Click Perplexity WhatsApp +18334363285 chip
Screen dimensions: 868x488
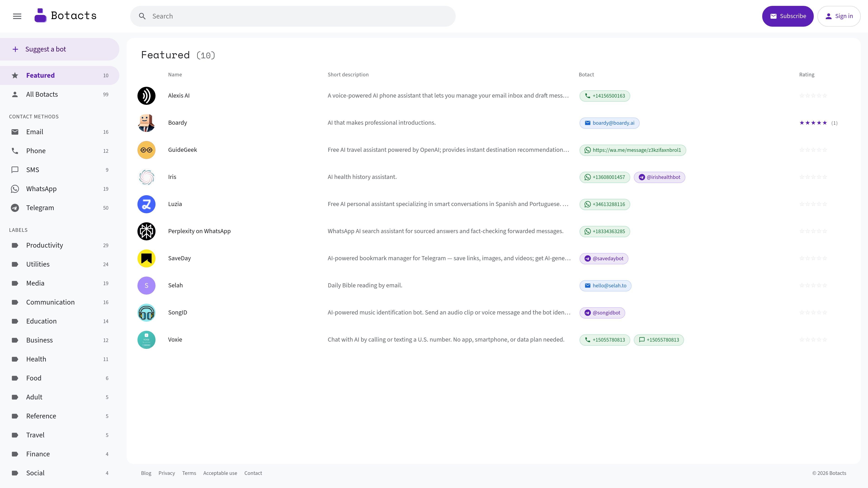tap(604, 231)
